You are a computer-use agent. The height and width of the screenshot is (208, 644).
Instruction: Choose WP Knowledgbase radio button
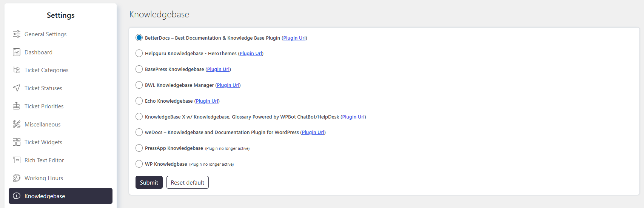(139, 164)
